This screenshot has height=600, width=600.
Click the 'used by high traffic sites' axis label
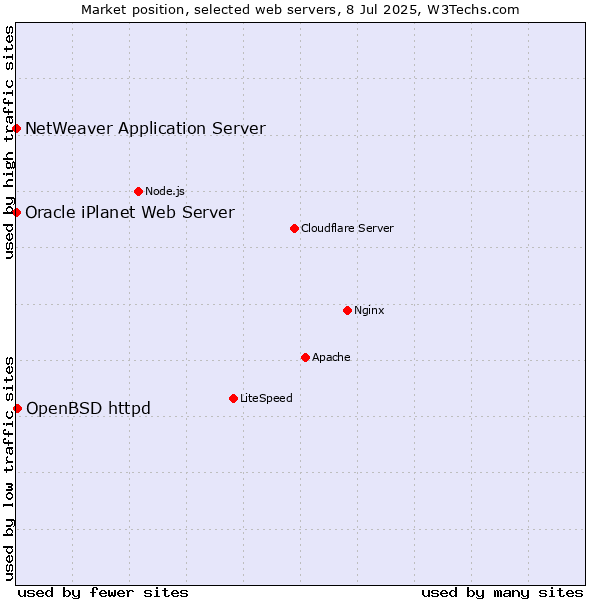[9, 142]
